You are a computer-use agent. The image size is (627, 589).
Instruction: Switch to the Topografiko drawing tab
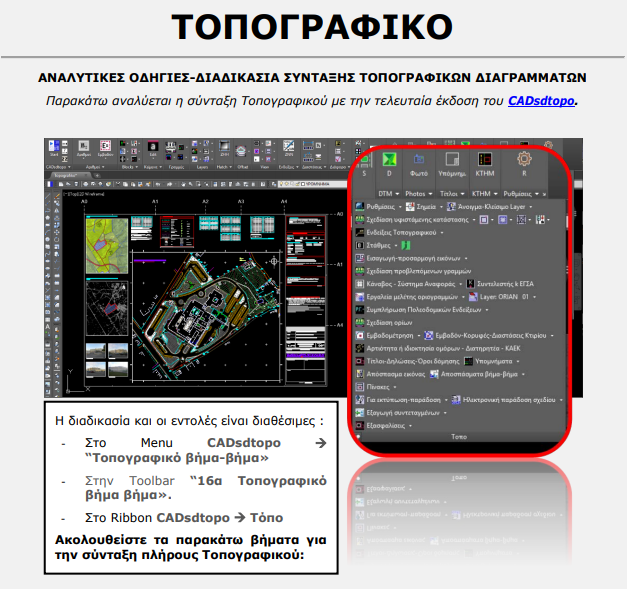point(70,175)
